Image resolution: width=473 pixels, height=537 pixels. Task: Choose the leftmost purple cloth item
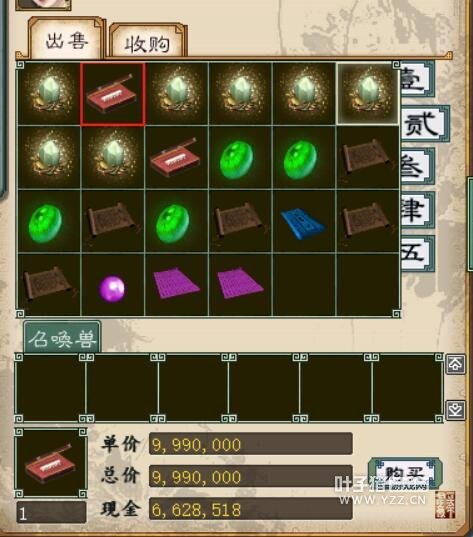[176, 285]
